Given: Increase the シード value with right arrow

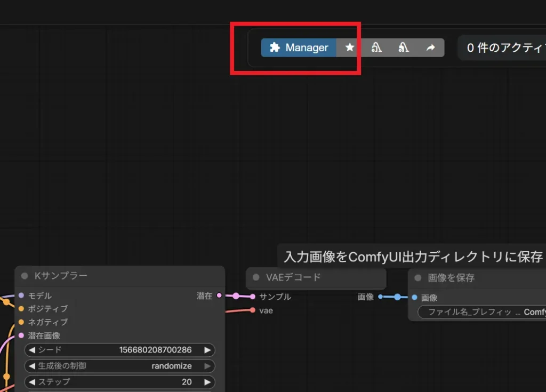Looking at the screenshot, I should point(208,350).
